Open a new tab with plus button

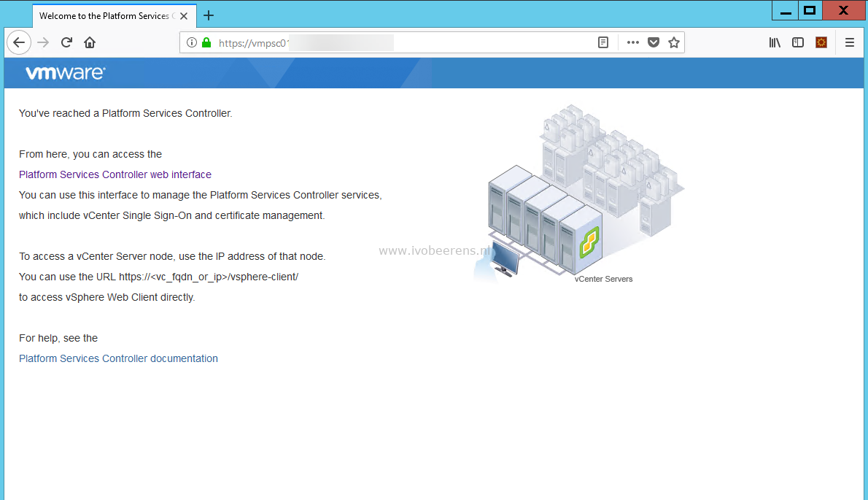coord(209,15)
